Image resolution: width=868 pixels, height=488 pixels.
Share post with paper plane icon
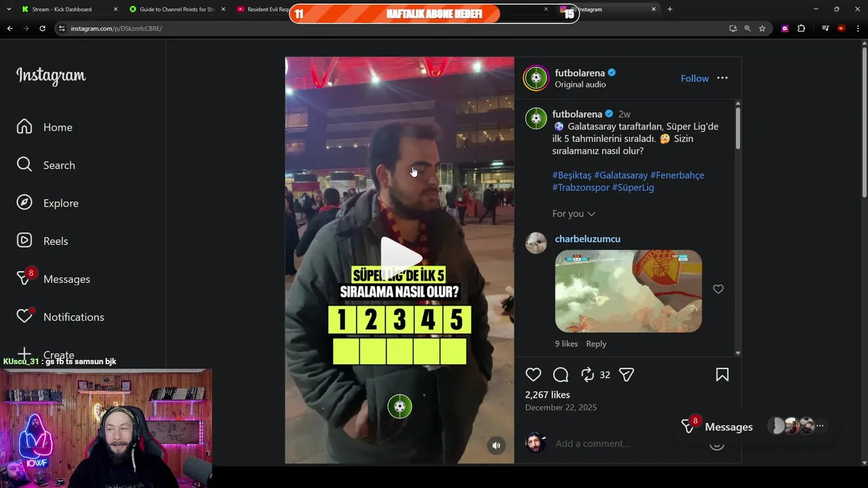pos(627,375)
